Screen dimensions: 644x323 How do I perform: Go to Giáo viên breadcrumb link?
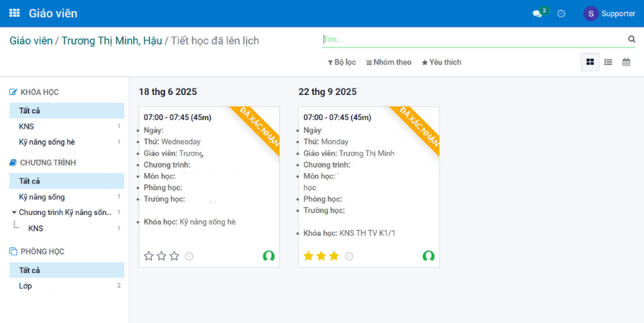pos(31,41)
